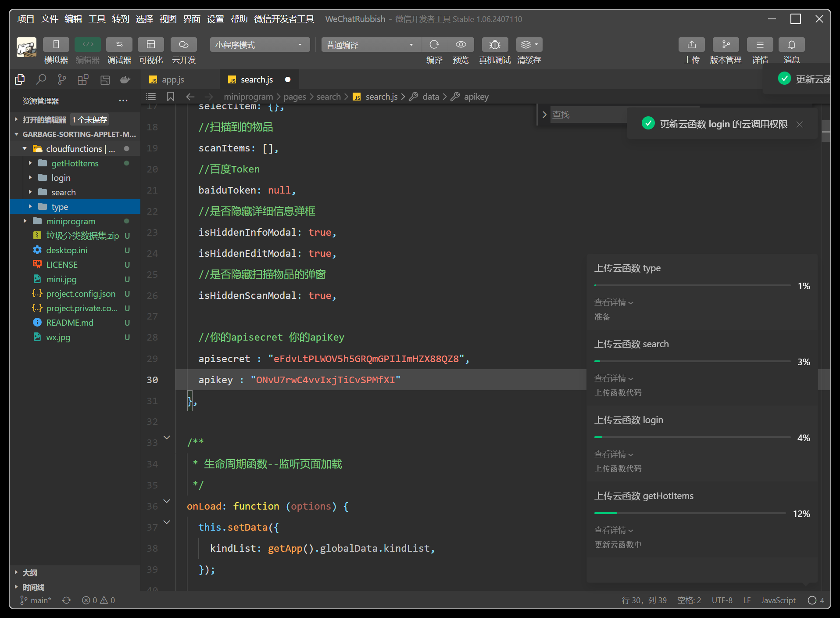Expand details for upload type function
The width and height of the screenshot is (840, 618).
click(x=614, y=302)
